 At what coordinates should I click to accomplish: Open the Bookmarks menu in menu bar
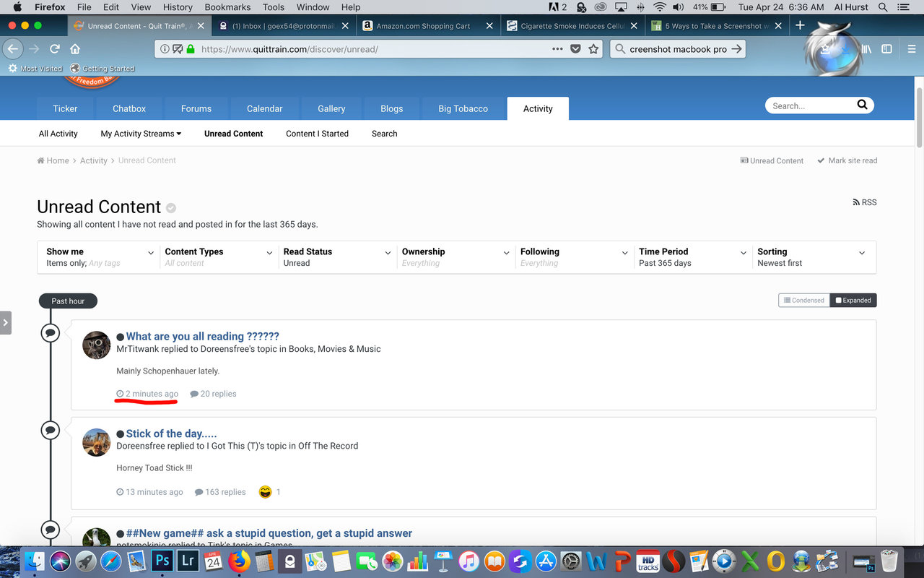pyautogui.click(x=227, y=7)
